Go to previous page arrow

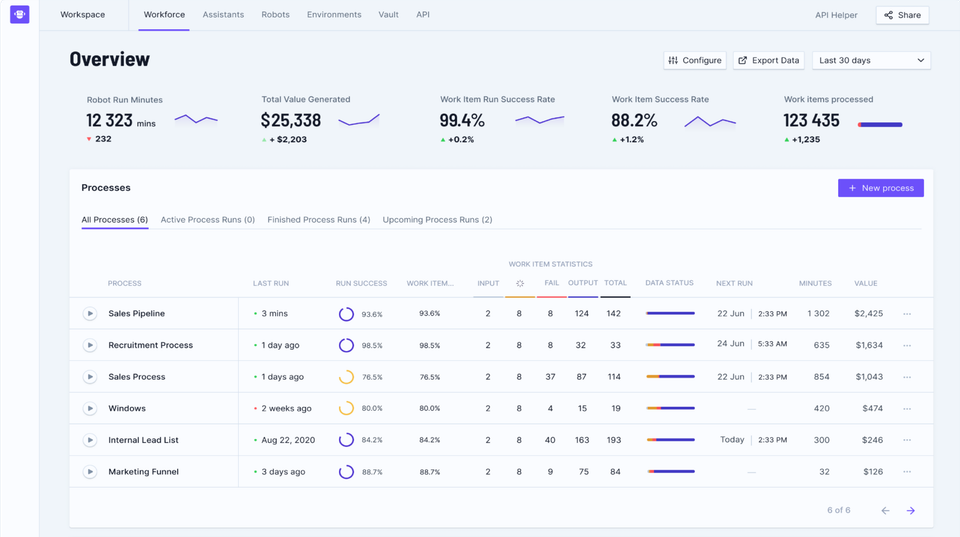pos(885,511)
